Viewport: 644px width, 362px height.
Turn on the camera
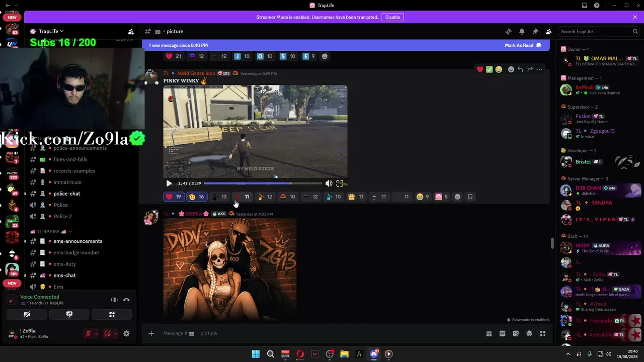tap(27, 314)
